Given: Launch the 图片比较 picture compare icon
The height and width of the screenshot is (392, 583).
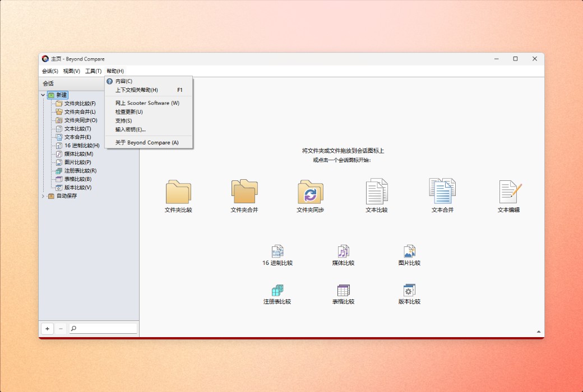Looking at the screenshot, I should (409, 251).
